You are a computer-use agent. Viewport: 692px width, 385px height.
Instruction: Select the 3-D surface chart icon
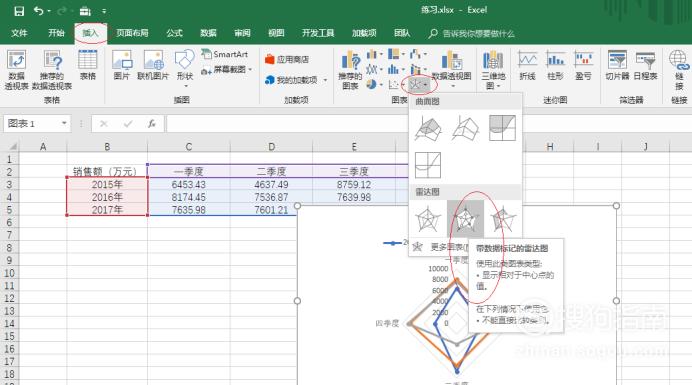[x=428, y=128]
